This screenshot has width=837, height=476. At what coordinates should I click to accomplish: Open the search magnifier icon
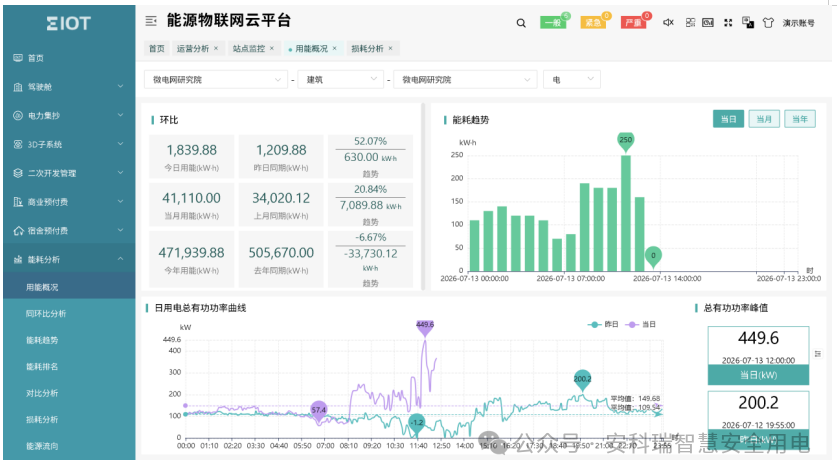[x=521, y=23]
